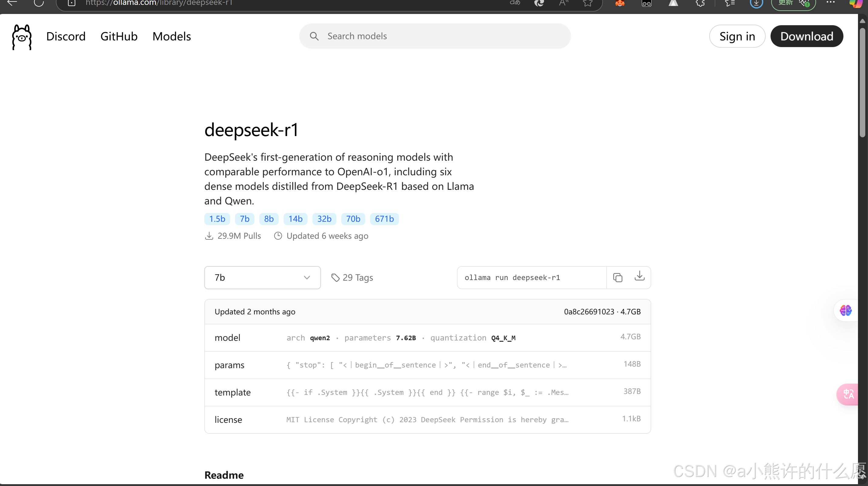The height and width of the screenshot is (486, 868).
Task: Select the 671b size tag
Action: point(384,219)
